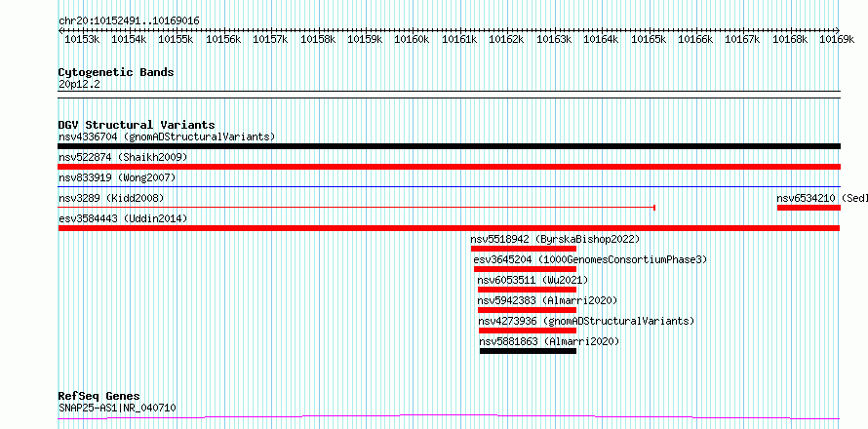Click the nsv5518942 (ByrskaBishop2022) label
This screenshot has width=868, height=429.
pos(555,239)
